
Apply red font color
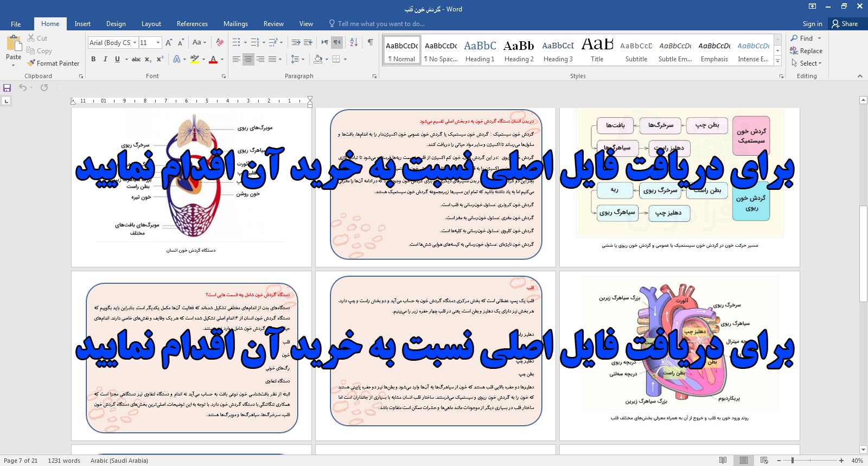point(213,59)
